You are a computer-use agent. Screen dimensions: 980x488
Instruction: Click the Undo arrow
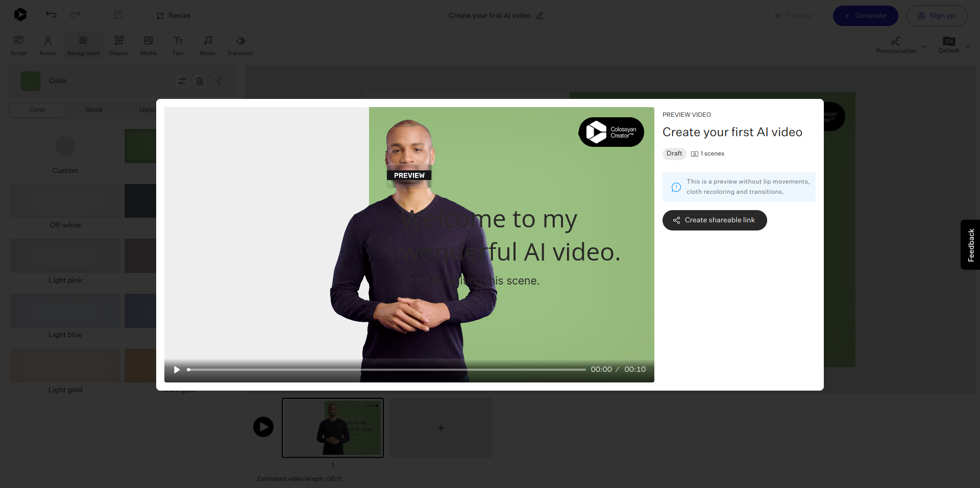pyautogui.click(x=51, y=15)
